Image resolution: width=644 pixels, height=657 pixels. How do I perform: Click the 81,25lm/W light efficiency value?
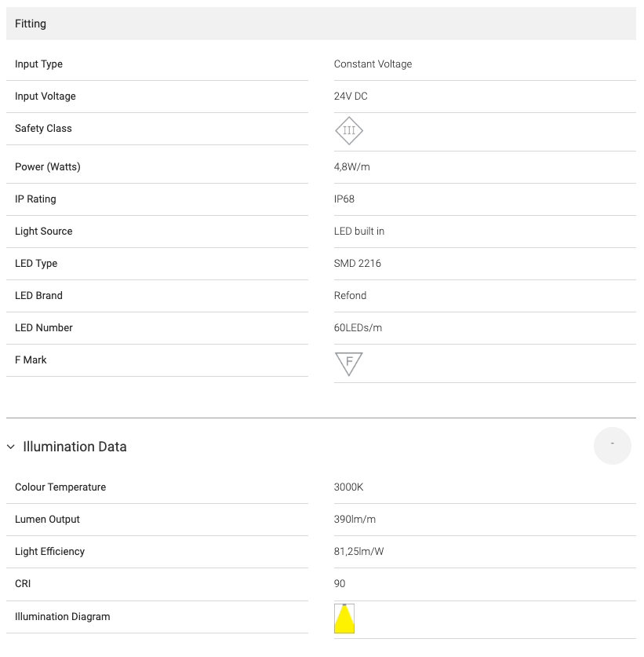coord(358,551)
